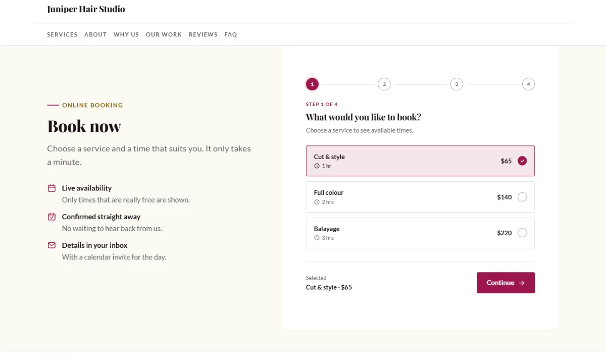Click the clock icon beside 2 hrs
Image resolution: width=606 pixels, height=364 pixels.
click(317, 202)
